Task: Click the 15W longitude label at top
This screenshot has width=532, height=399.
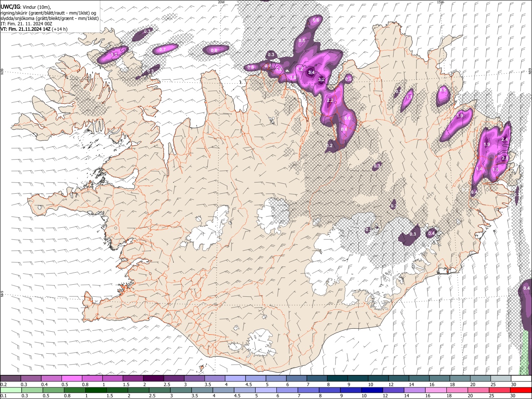Action: [440, 2]
